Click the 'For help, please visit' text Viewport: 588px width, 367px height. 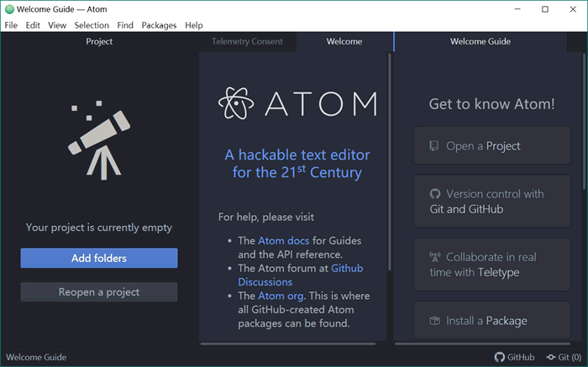(x=266, y=217)
